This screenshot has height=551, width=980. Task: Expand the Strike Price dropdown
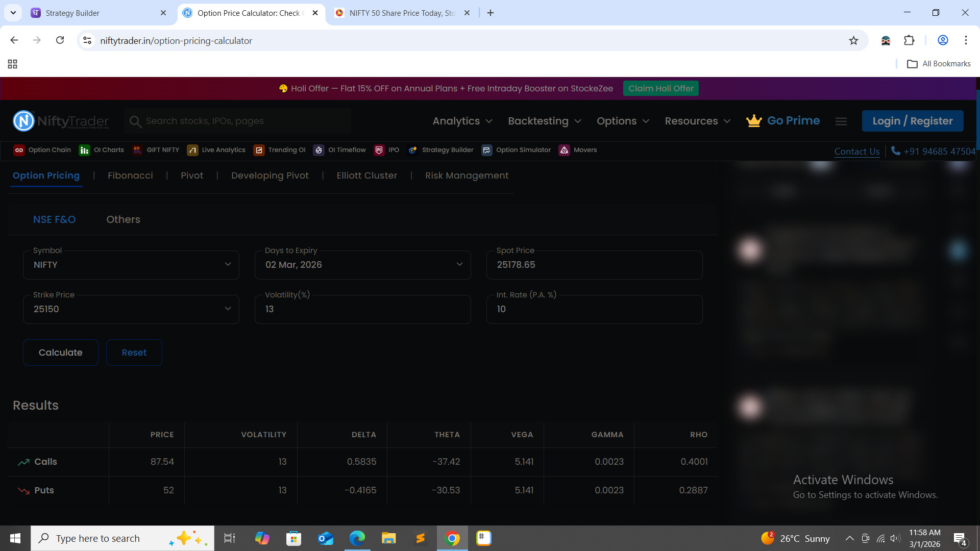pos(228,309)
